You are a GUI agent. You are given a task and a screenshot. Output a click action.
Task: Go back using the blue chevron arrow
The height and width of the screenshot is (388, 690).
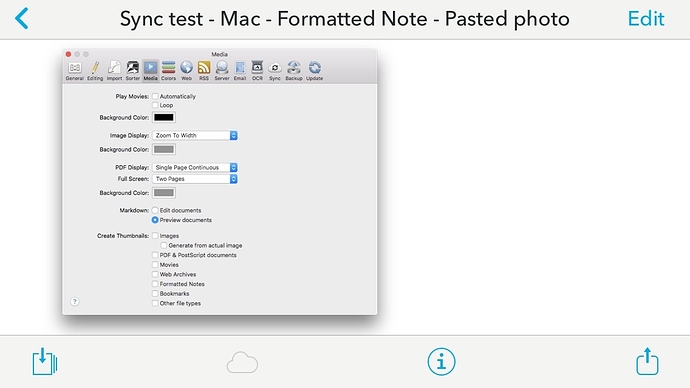(x=22, y=18)
